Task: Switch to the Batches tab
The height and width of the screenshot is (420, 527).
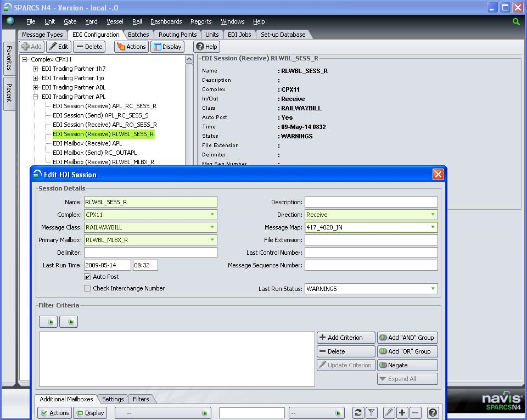Action: pos(138,35)
